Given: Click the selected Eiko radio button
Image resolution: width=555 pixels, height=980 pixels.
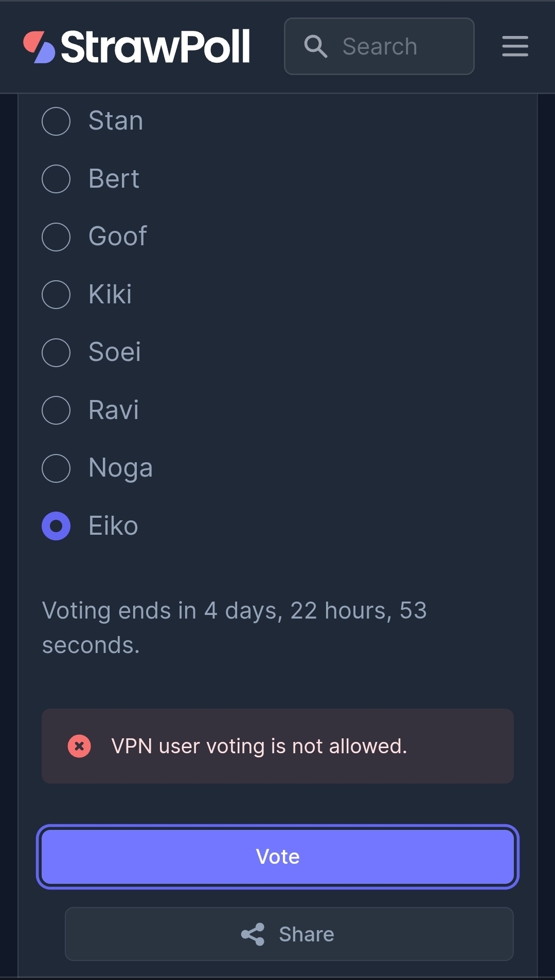Looking at the screenshot, I should pyautogui.click(x=56, y=526).
